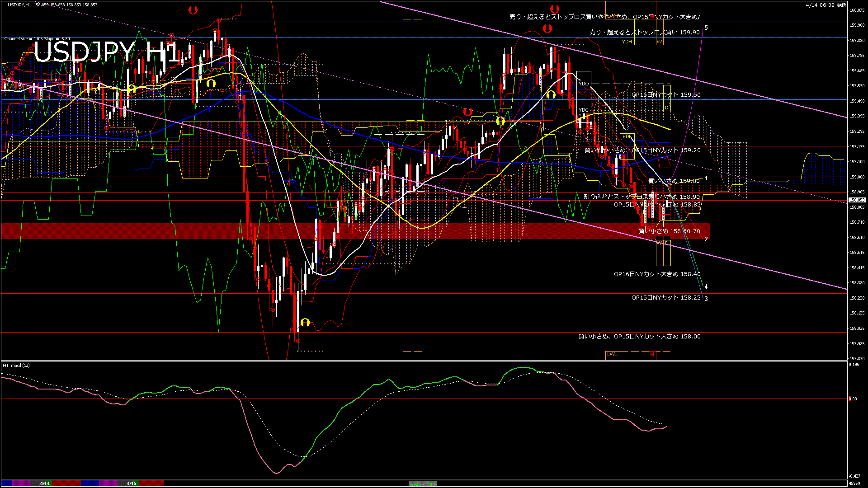Select the OP16日NYカット 159.50 text label
This screenshot has height=488, width=868.
pos(666,95)
